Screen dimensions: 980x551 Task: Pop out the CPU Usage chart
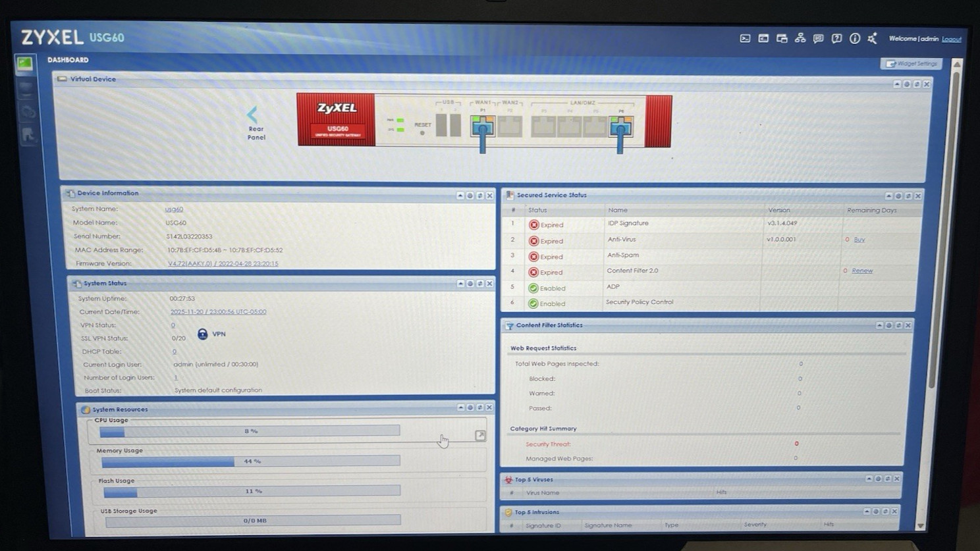click(x=480, y=435)
